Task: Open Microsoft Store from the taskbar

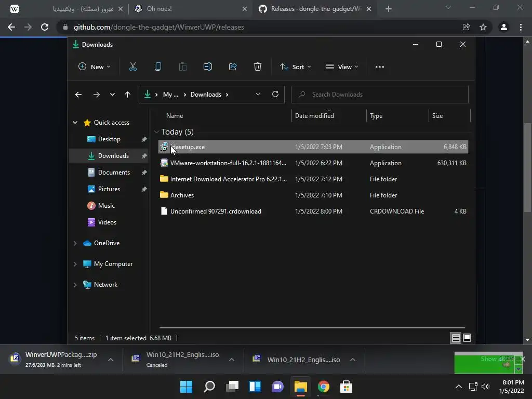Action: coord(346,387)
